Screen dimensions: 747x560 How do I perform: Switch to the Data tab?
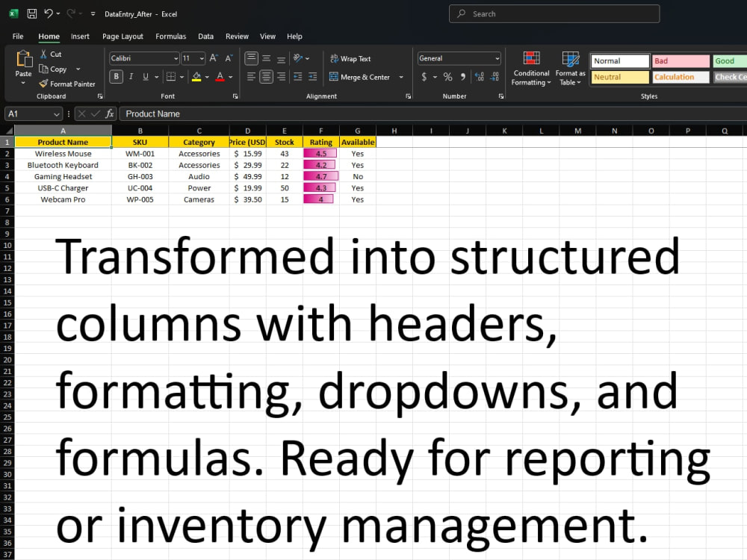pos(205,36)
